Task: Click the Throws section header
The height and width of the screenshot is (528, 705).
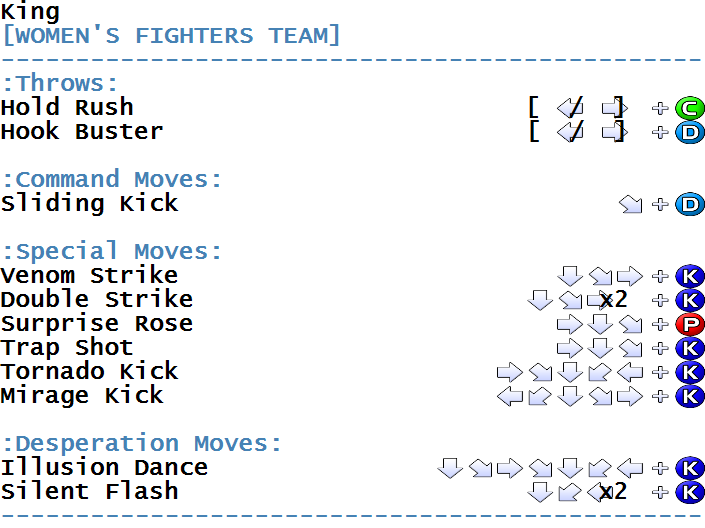Action: click(x=60, y=84)
